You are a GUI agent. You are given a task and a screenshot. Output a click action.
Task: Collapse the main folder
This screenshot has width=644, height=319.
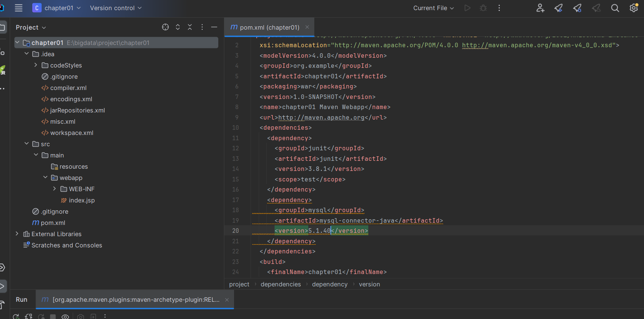tap(36, 155)
